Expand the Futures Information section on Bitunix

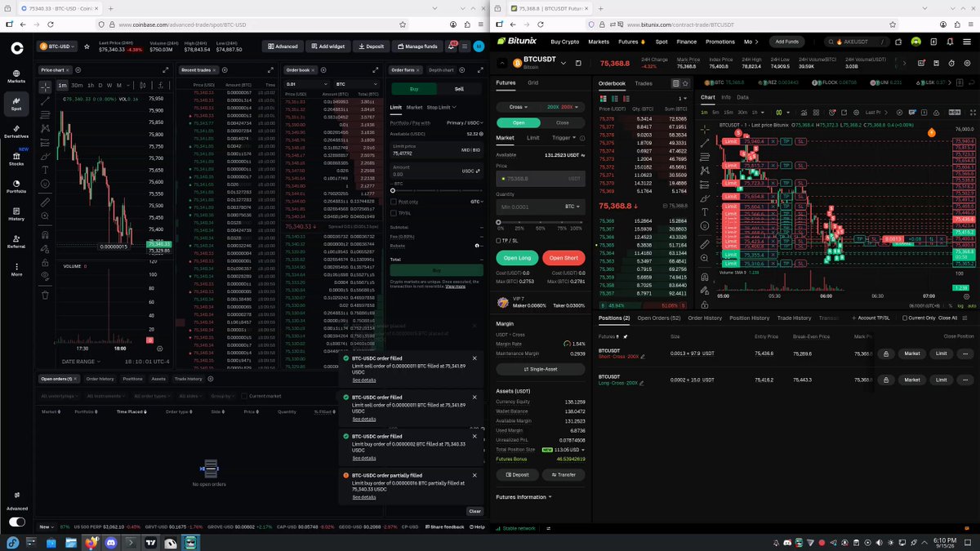[x=523, y=496]
